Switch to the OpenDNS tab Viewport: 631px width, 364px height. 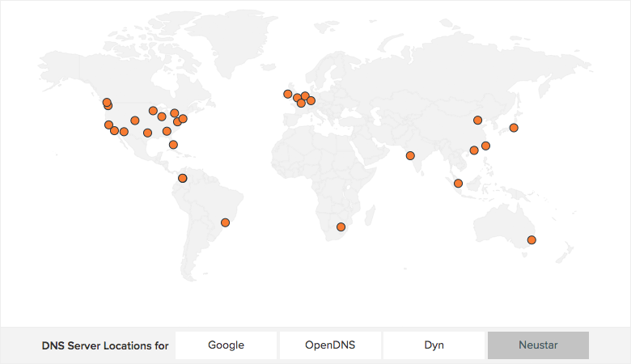point(330,345)
